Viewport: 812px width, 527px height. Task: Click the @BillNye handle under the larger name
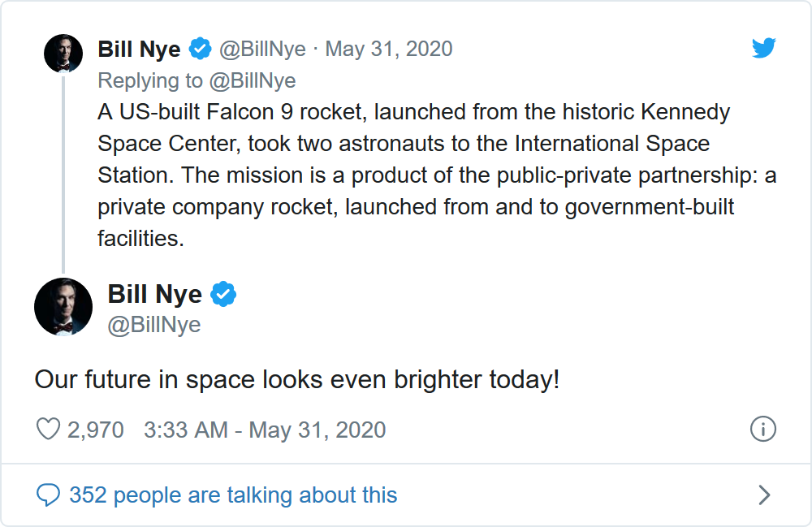tap(154, 324)
